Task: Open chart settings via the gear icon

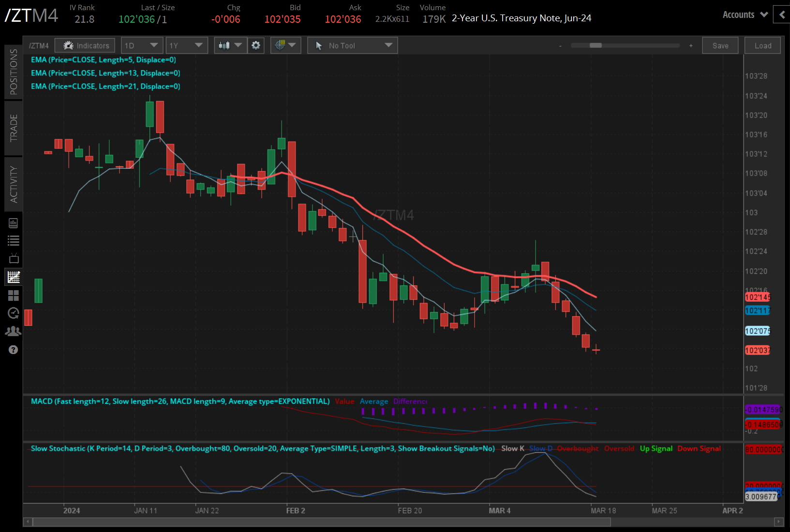Action: coord(256,45)
